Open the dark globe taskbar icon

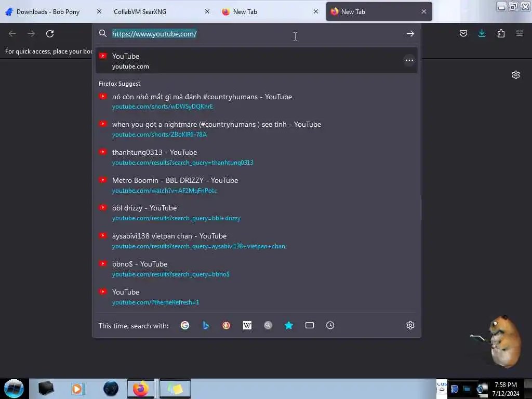(x=111, y=389)
